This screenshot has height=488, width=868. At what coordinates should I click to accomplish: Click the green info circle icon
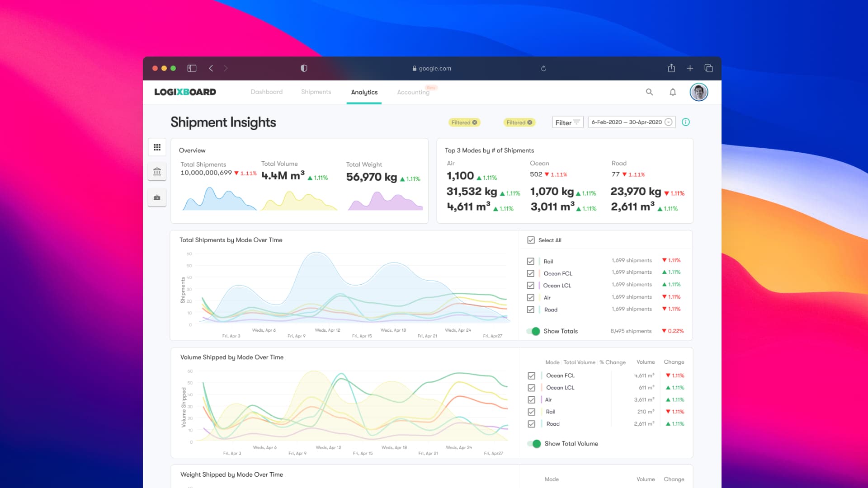[x=686, y=122]
